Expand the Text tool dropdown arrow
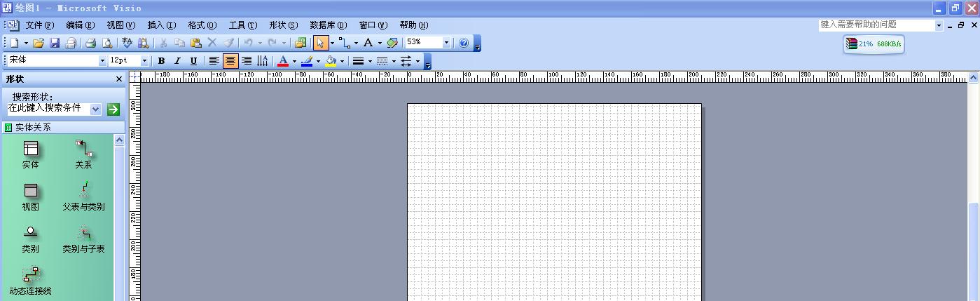The image size is (980, 301). click(380, 43)
